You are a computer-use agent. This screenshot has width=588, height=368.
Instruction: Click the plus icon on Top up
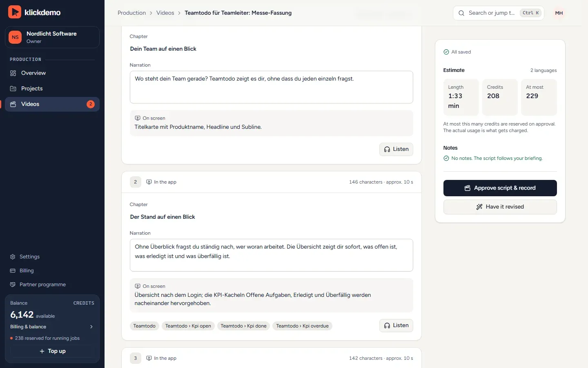[x=42, y=351]
